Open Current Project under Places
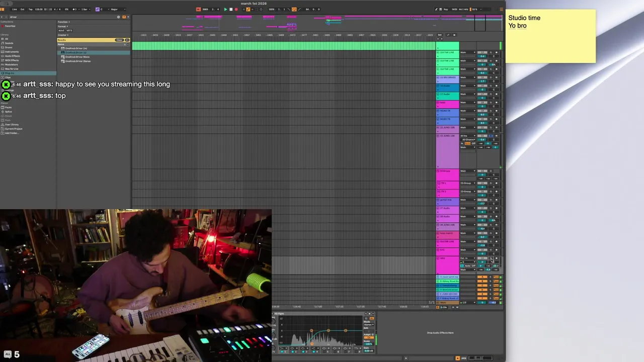Viewport: 644px width, 362px height. 13,129
